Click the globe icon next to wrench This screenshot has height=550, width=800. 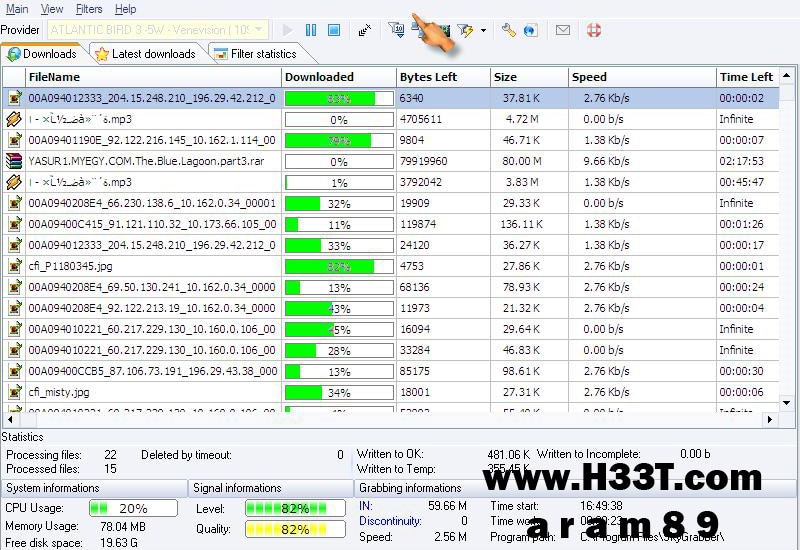(530, 31)
